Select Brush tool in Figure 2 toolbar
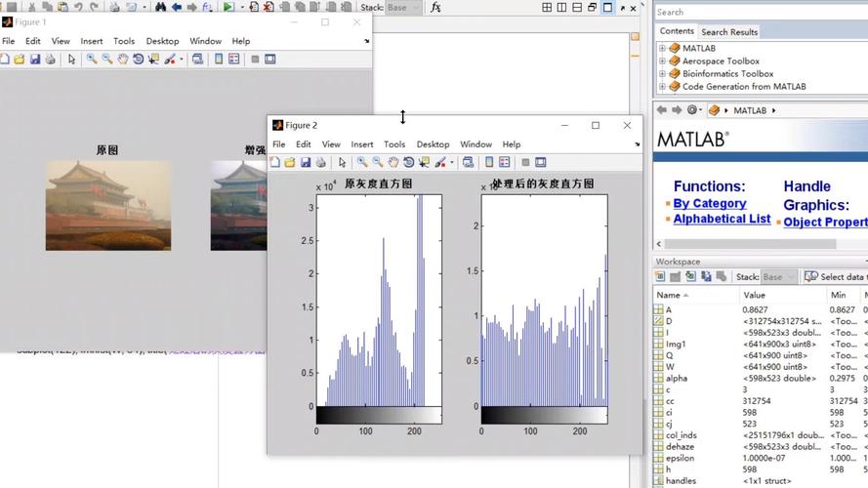 click(x=440, y=162)
